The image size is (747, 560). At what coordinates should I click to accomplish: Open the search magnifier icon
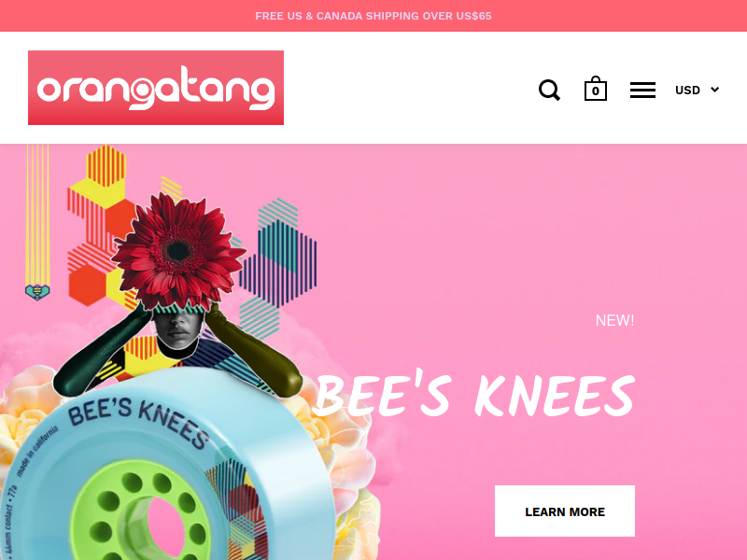[549, 90]
